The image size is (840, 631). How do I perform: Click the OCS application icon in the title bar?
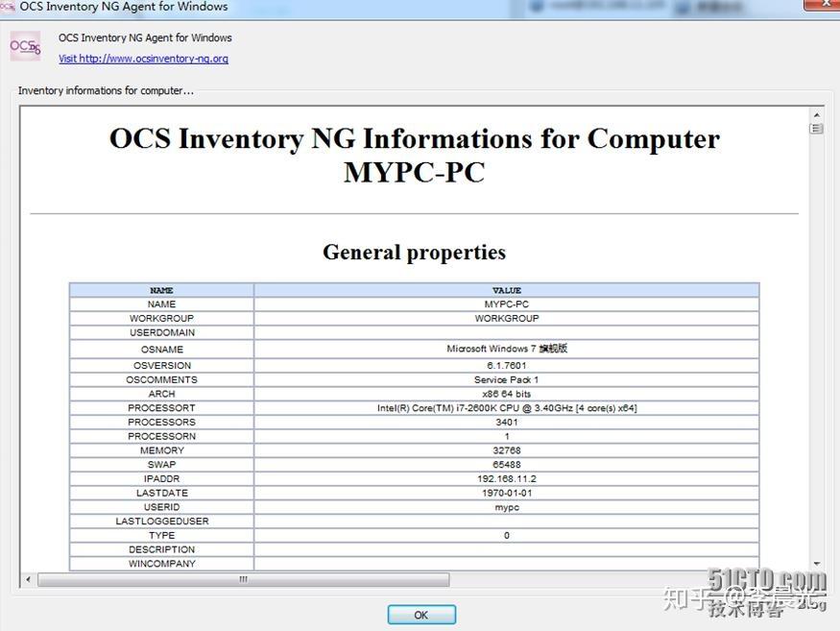[9, 7]
